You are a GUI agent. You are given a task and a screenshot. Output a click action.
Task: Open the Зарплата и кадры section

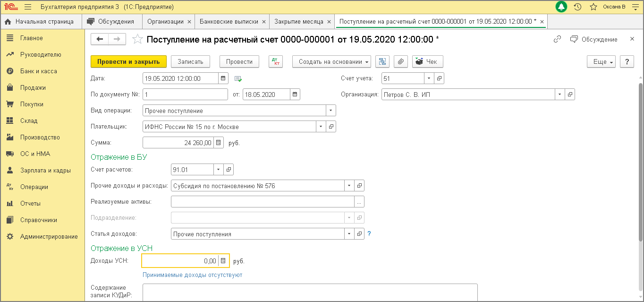(x=43, y=171)
